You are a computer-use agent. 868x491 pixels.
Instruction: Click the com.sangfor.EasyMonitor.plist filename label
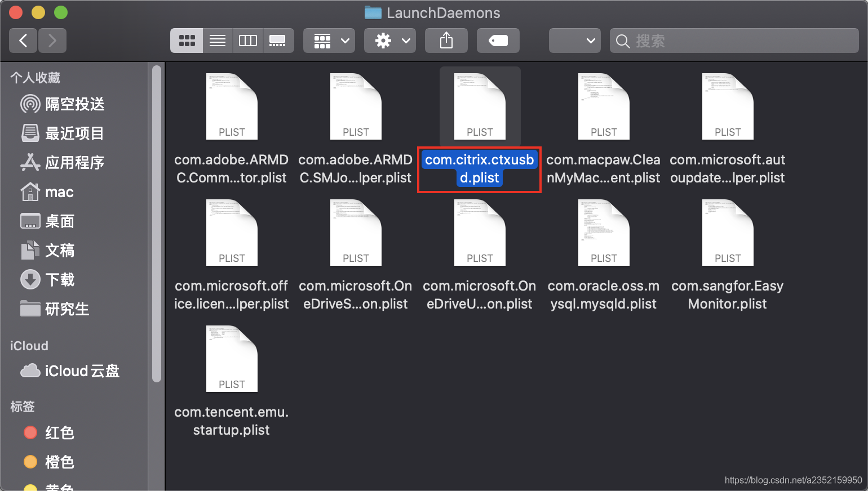coord(727,295)
